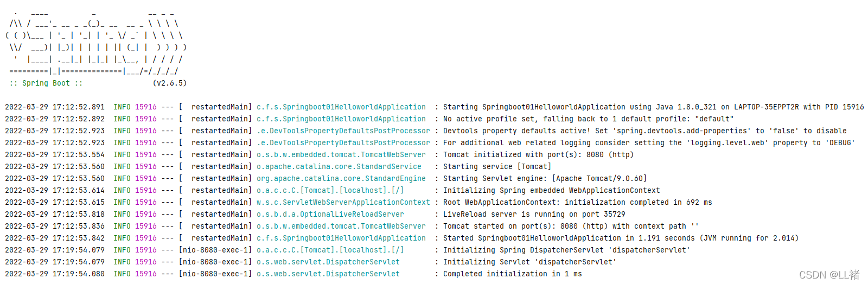Click 'Initializing Spring embedded WebApplicationContext' message
Image resolution: width=868 pixels, height=285 pixels.
[x=552, y=191]
